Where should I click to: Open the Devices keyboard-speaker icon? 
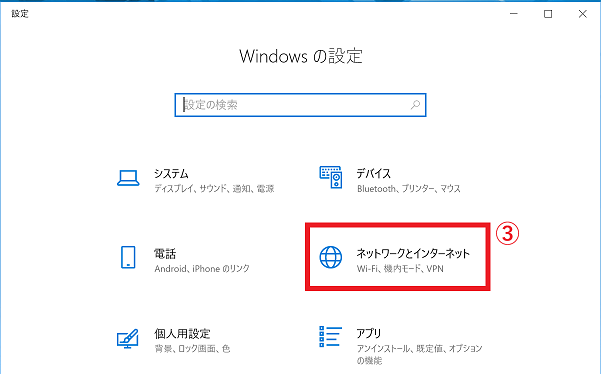(330, 177)
